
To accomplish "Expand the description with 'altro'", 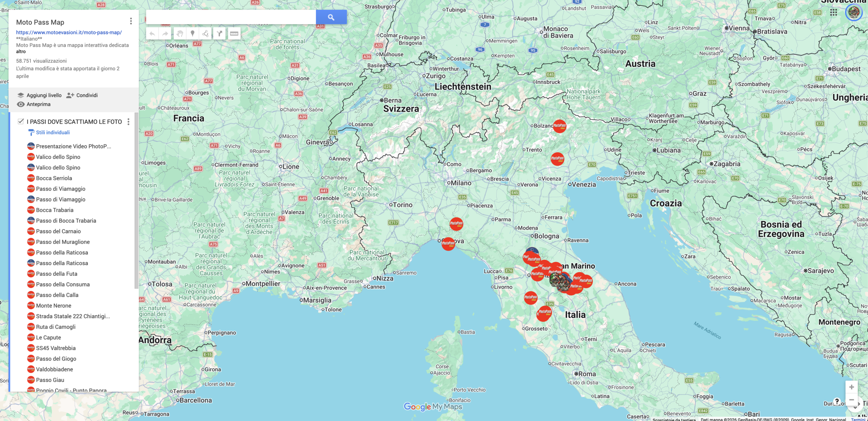I will pos(21,52).
